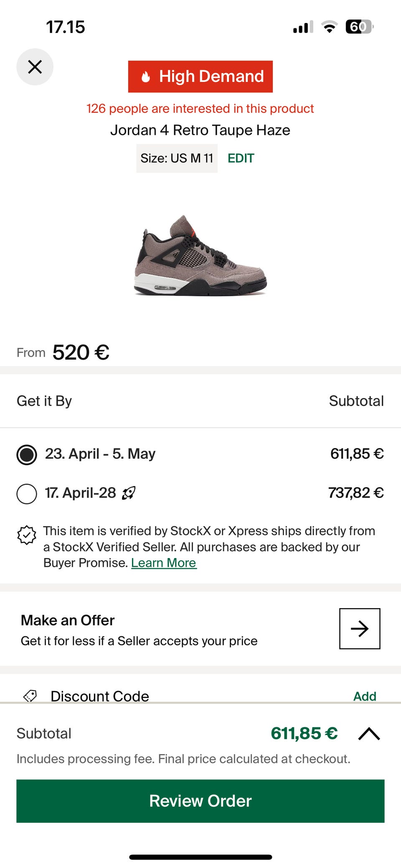Screen dimensions: 401x868
Task: Tap the flame icon in High Demand badge
Action: point(145,77)
